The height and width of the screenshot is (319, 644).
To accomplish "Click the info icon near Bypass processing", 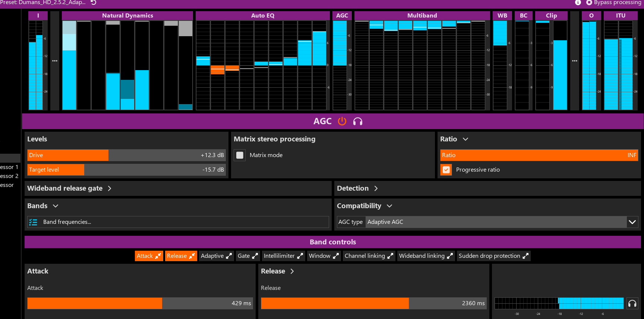I will (x=578, y=3).
